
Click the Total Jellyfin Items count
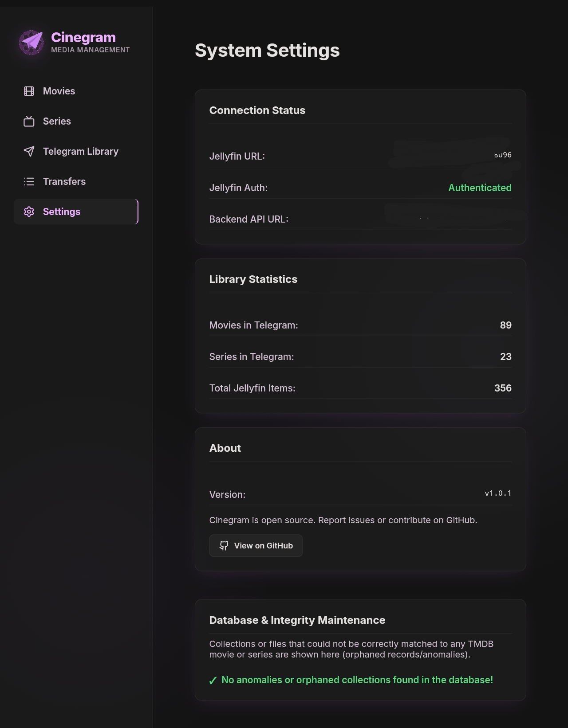(x=503, y=388)
